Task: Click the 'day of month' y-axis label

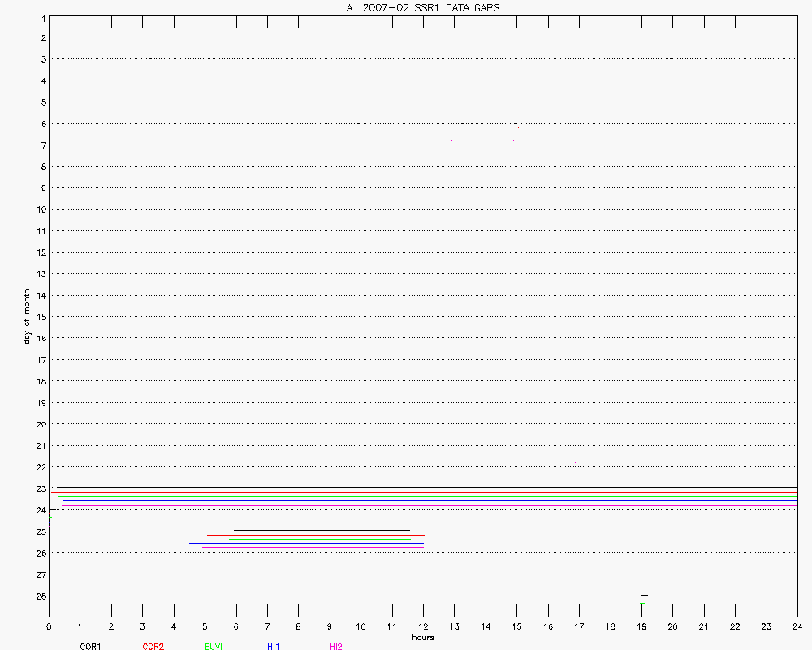Action: coord(27,316)
